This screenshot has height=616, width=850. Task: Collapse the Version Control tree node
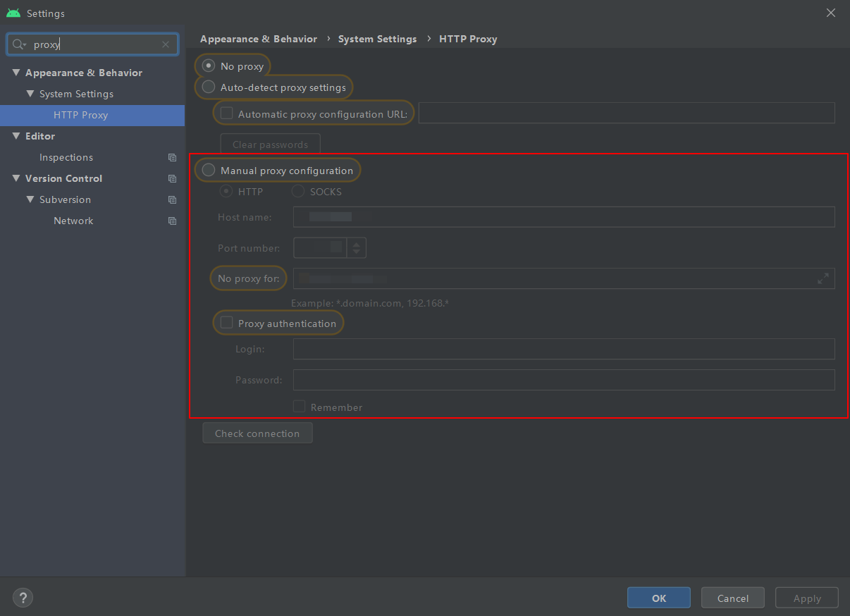click(16, 178)
